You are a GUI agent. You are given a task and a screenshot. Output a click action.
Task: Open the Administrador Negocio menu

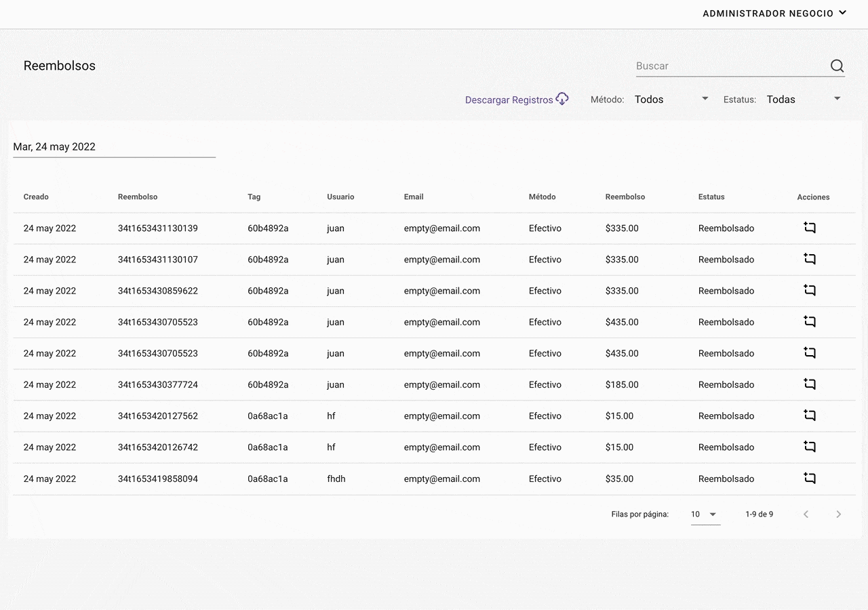[774, 14]
